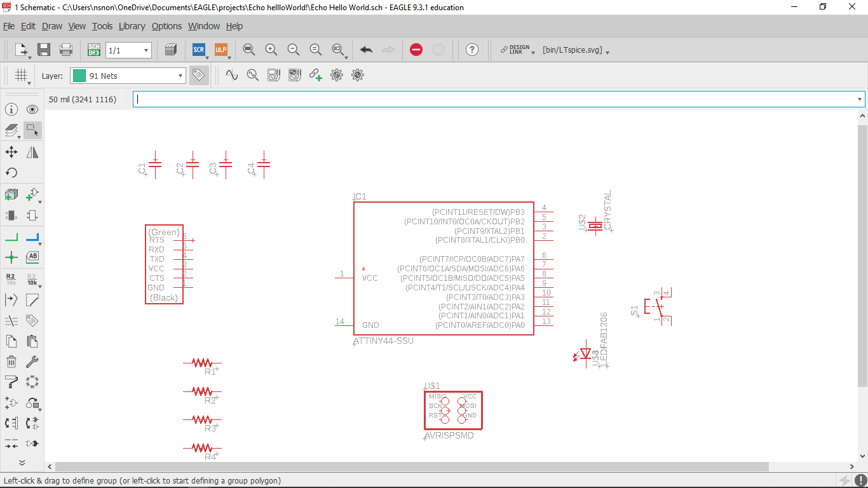Click the add model link-plus icon

(x=315, y=75)
